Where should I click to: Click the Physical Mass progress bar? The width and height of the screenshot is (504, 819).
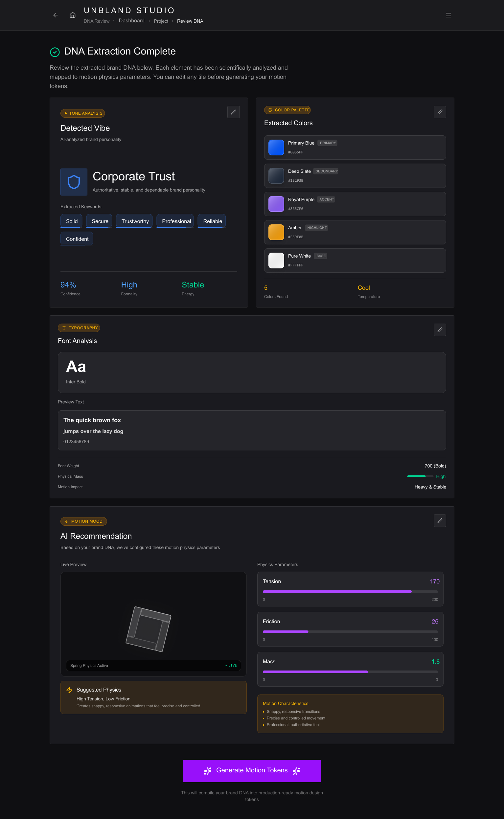pos(420,476)
